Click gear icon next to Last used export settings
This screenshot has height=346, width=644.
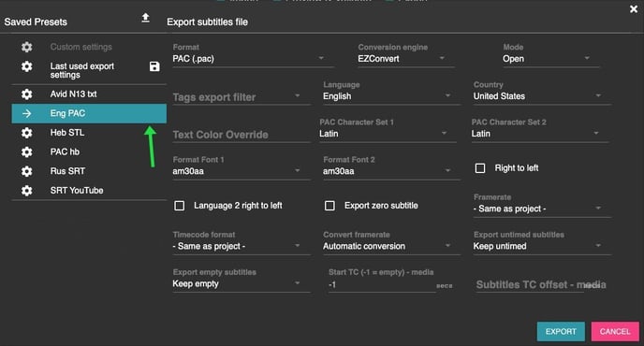point(27,66)
